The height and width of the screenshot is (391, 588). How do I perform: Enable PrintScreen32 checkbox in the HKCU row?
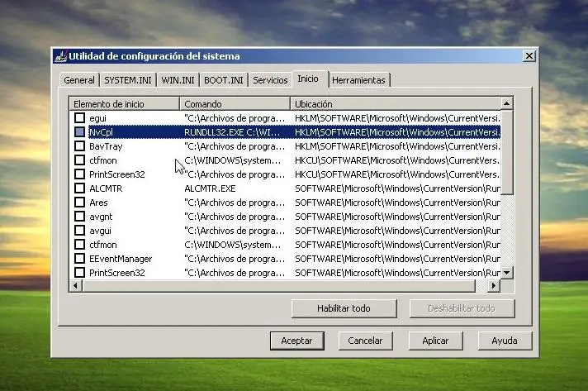(79, 174)
